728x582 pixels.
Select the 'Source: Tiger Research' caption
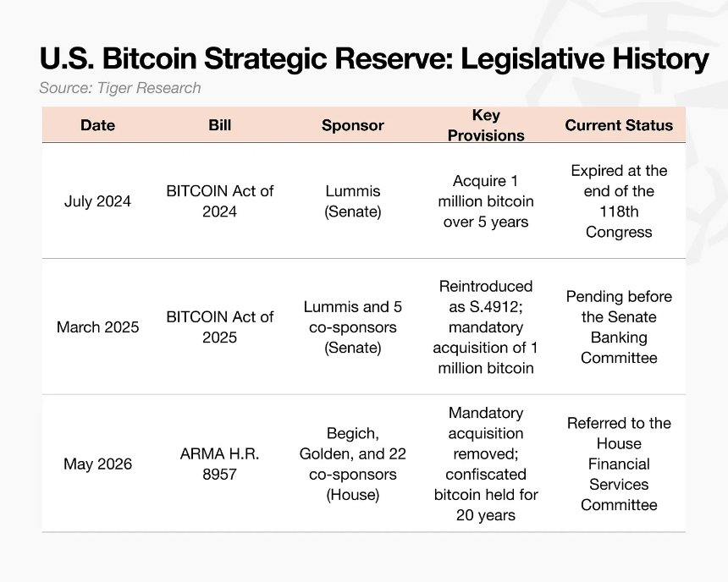[120, 88]
